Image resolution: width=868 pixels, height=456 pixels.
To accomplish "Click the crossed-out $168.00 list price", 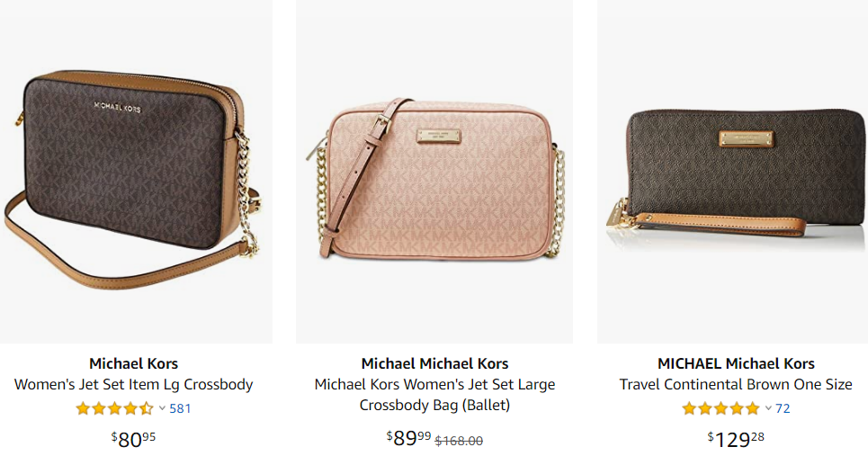I will pyautogui.click(x=459, y=441).
